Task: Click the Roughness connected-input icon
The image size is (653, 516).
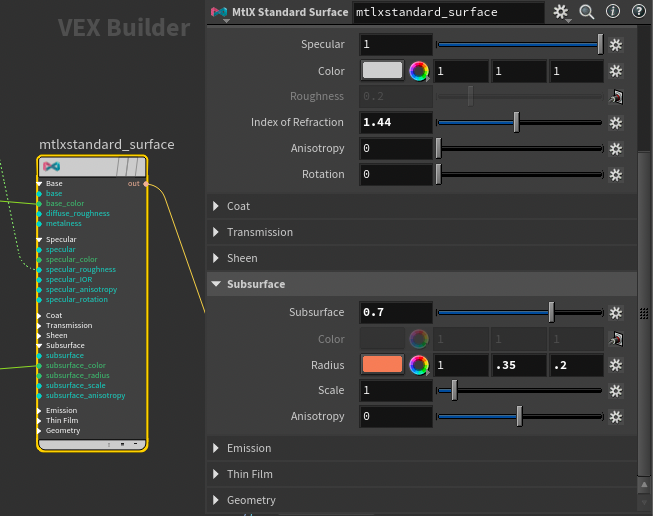Action: pyautogui.click(x=616, y=97)
